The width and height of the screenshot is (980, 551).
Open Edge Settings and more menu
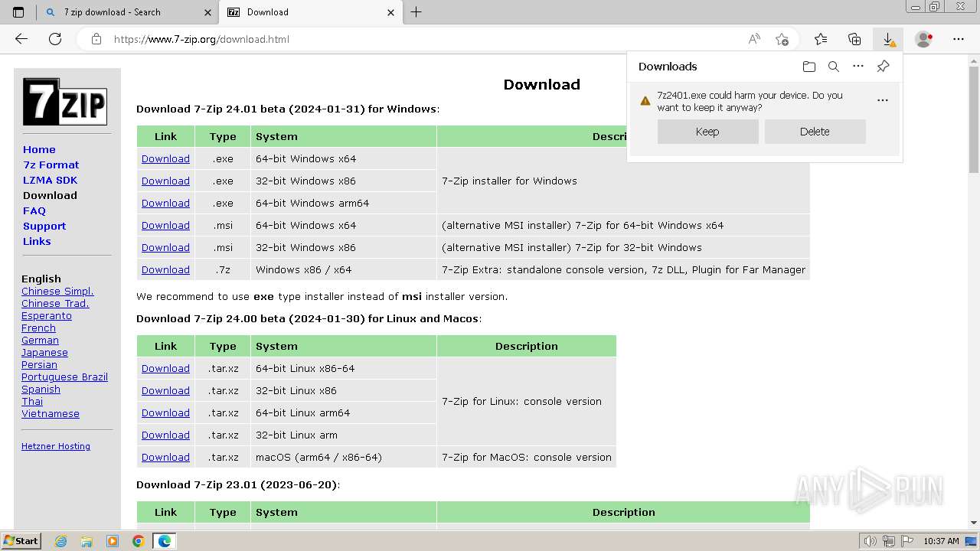[959, 39]
